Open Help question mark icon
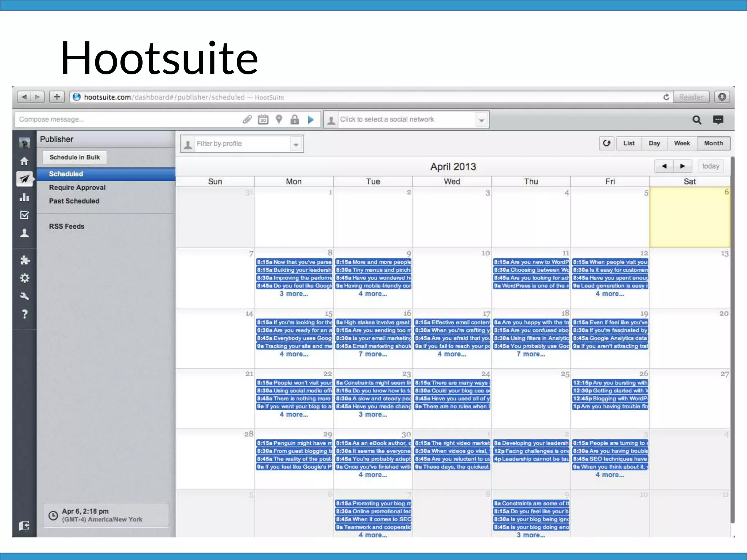The height and width of the screenshot is (560, 747). click(x=24, y=314)
